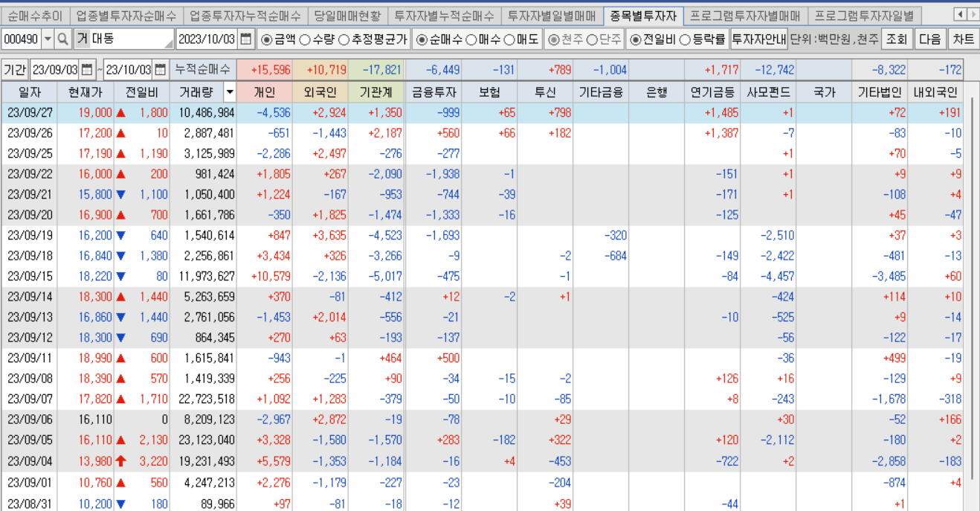The width and height of the screenshot is (980, 511).
Task: Click the 조회 query button
Action: coord(895,39)
